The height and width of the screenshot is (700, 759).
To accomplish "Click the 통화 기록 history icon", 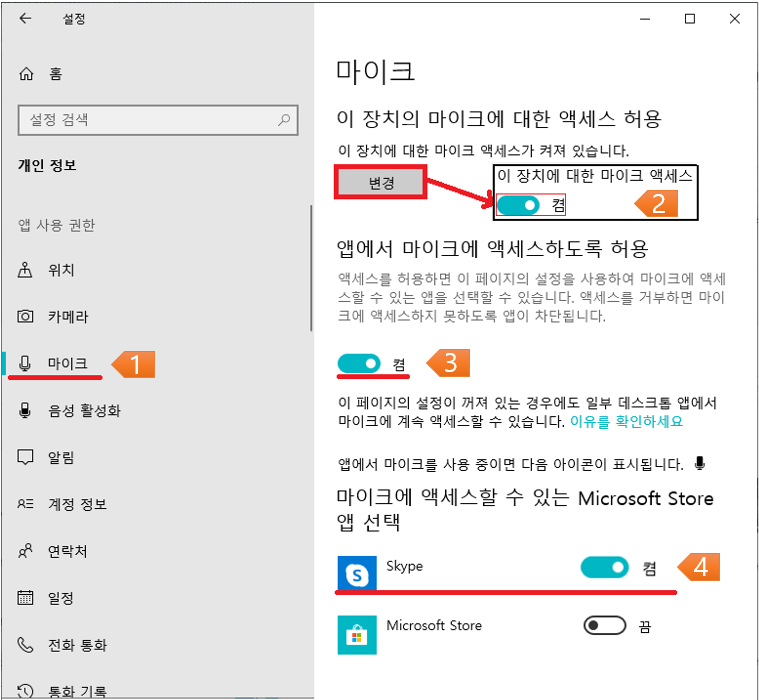I will [x=25, y=691].
